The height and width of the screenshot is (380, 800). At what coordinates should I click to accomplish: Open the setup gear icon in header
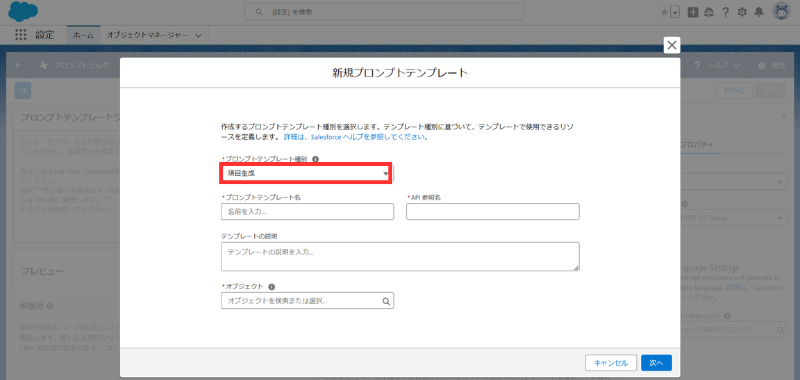[742, 12]
